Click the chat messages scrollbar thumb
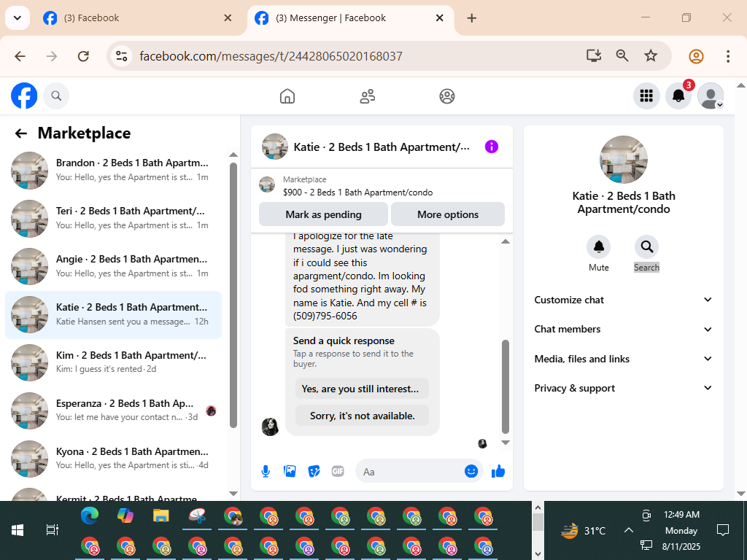 [506, 386]
